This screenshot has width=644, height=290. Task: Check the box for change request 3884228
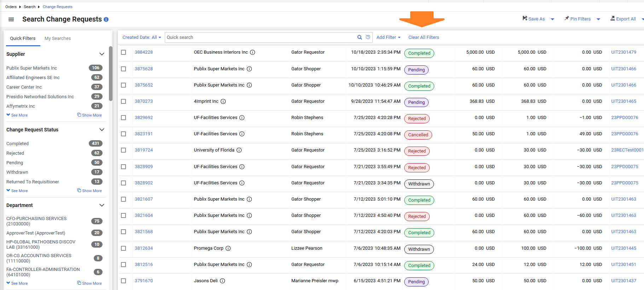pos(123,52)
